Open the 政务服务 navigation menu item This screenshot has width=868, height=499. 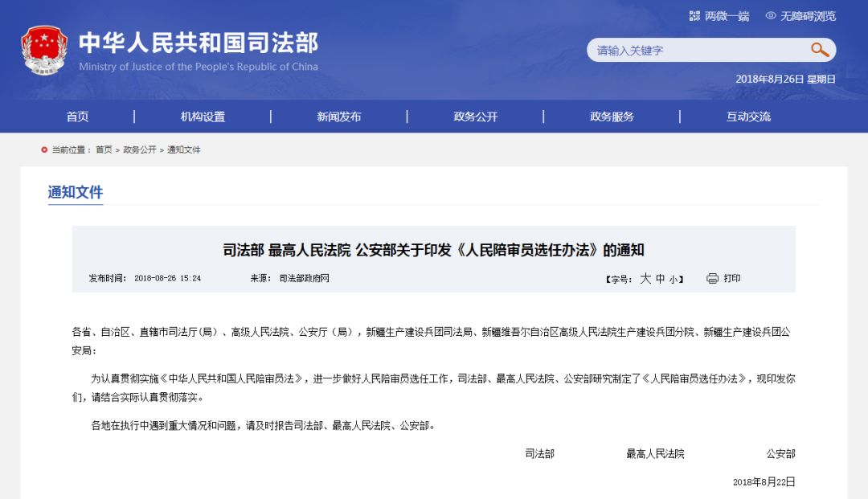tap(612, 117)
